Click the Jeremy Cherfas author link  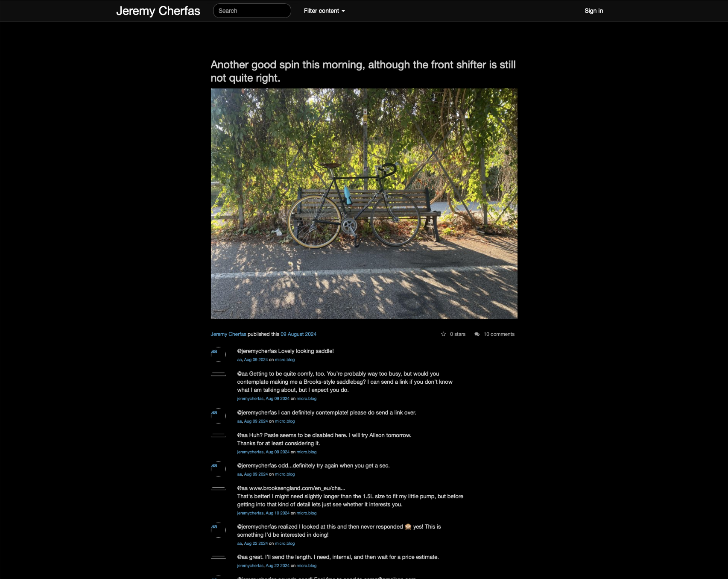click(x=228, y=334)
